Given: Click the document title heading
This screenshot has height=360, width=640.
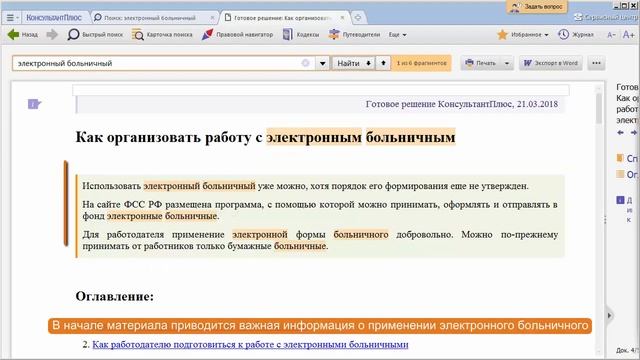Looking at the screenshot, I should [x=265, y=137].
